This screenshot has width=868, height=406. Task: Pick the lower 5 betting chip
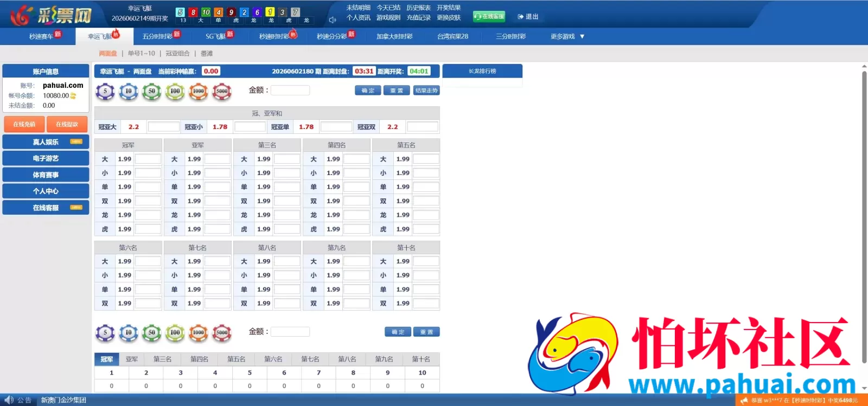click(105, 333)
